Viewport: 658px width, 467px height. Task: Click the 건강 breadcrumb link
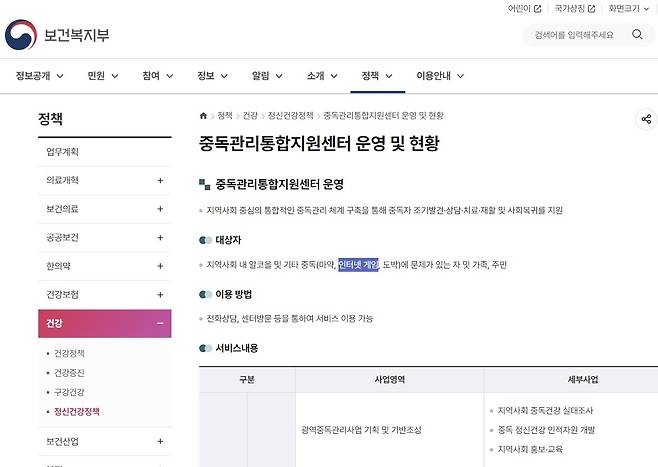coord(250,116)
